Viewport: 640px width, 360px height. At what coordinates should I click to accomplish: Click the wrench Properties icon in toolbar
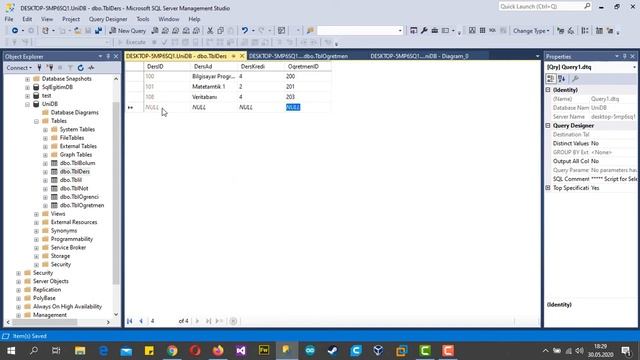(x=424, y=31)
